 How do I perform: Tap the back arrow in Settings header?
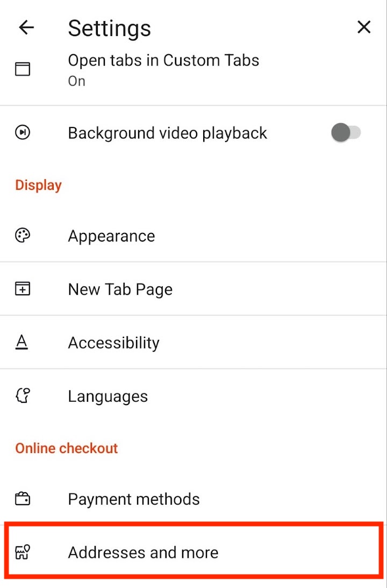(26, 27)
